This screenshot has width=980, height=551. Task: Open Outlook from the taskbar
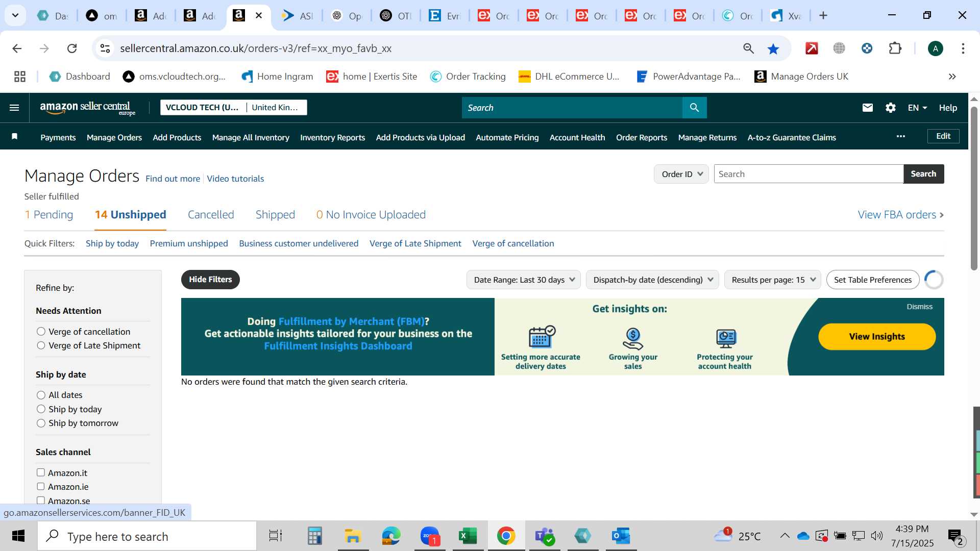[621, 536]
